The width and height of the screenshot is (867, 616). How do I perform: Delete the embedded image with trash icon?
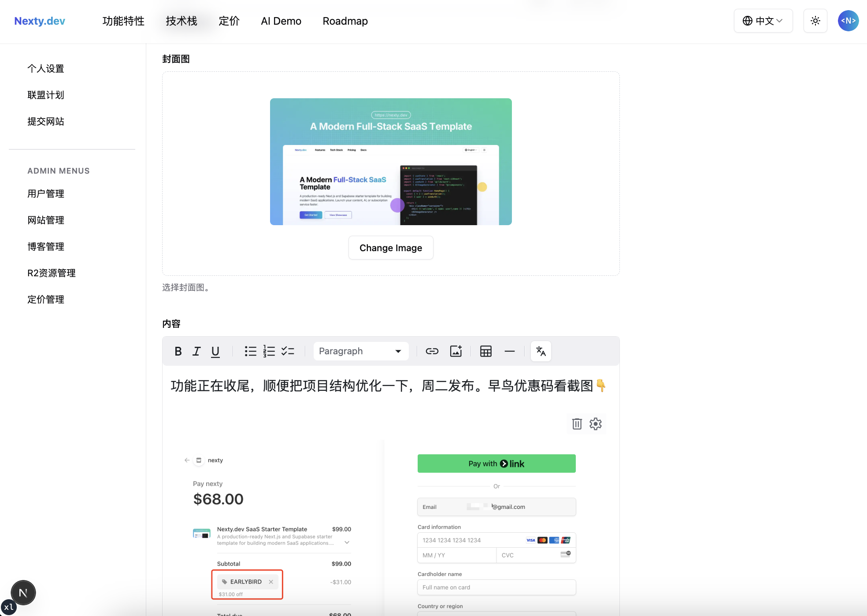[x=577, y=424]
